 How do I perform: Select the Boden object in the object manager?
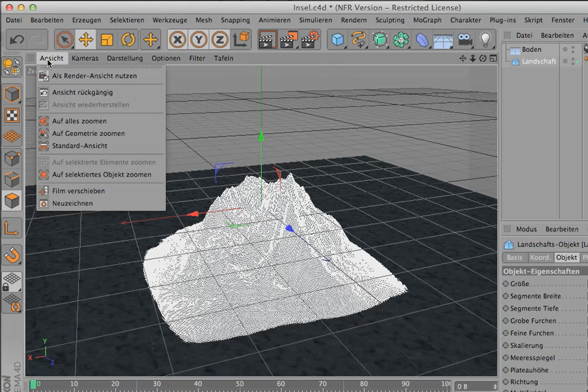(x=532, y=49)
